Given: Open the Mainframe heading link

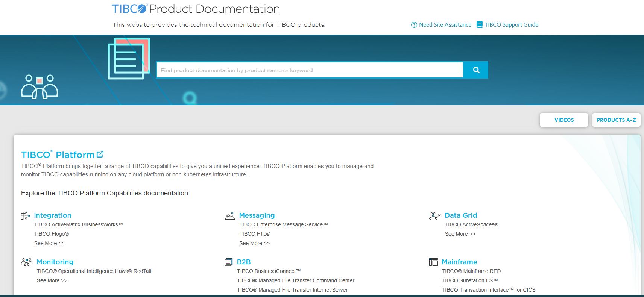Looking at the screenshot, I should 459,262.
